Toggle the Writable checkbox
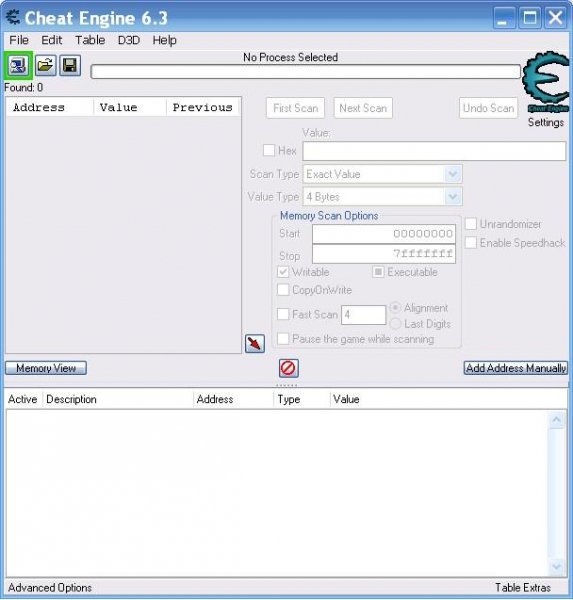 [283, 272]
